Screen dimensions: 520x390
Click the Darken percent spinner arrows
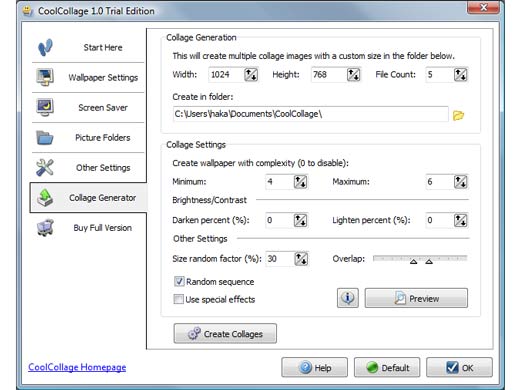click(x=300, y=220)
